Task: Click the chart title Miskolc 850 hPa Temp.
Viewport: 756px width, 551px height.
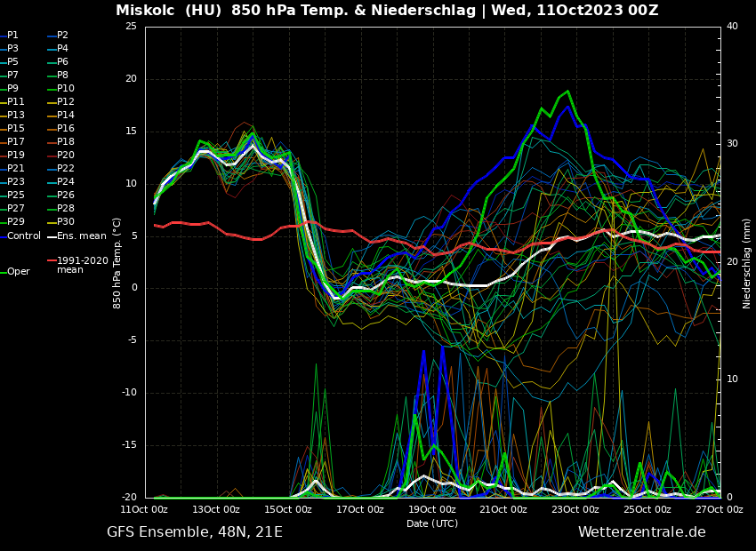Action: (387, 11)
